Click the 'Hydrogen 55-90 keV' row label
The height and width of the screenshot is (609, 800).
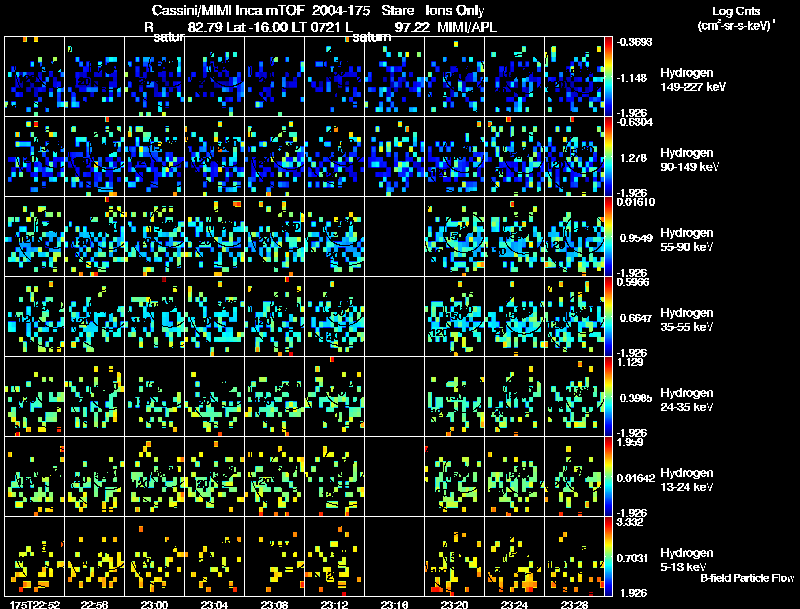coord(687,240)
